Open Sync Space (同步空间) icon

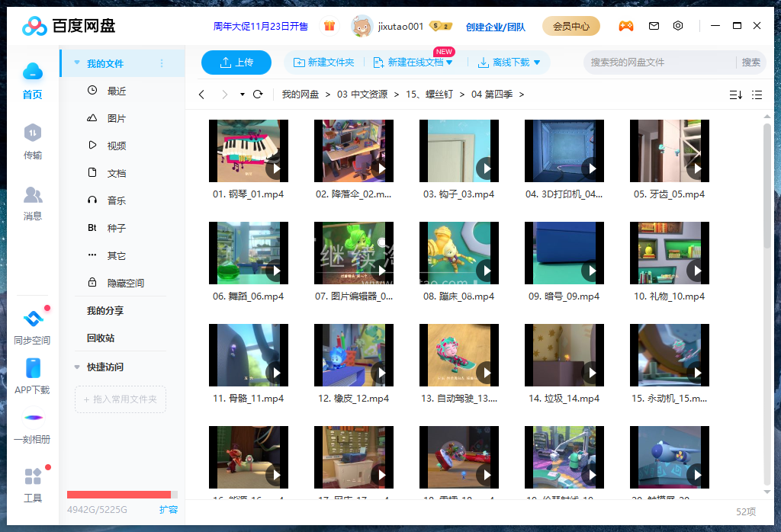[x=32, y=320]
